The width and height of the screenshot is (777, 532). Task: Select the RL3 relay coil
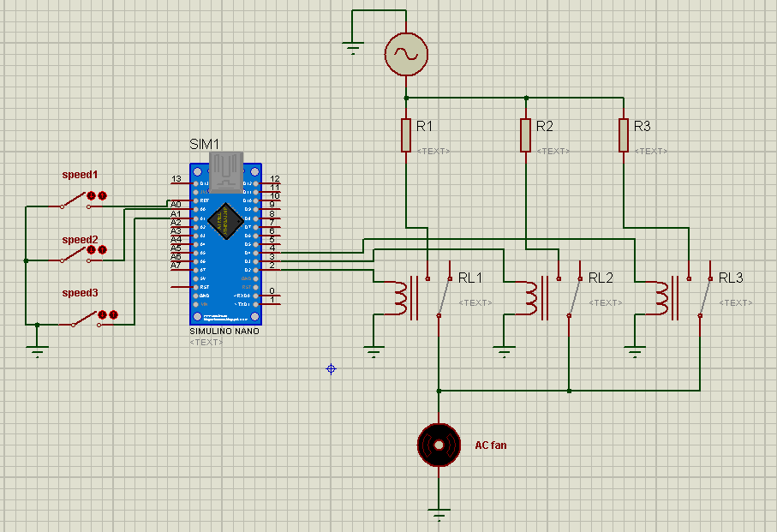pyautogui.click(x=662, y=296)
